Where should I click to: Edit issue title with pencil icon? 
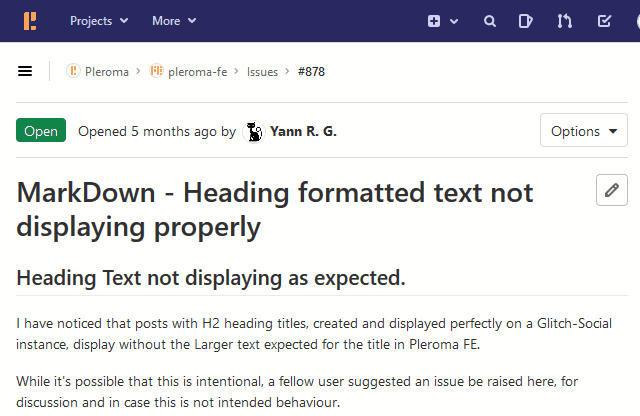tap(611, 190)
